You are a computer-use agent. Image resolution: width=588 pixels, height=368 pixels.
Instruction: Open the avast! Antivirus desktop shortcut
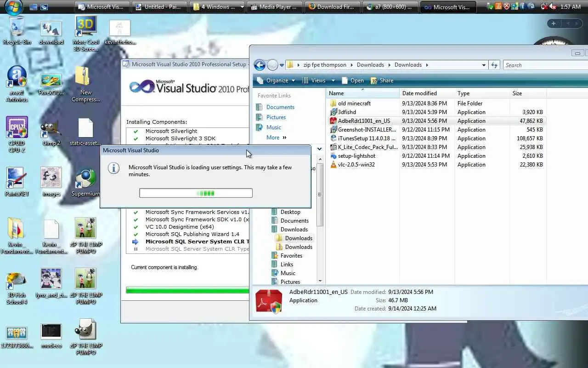[17, 84]
